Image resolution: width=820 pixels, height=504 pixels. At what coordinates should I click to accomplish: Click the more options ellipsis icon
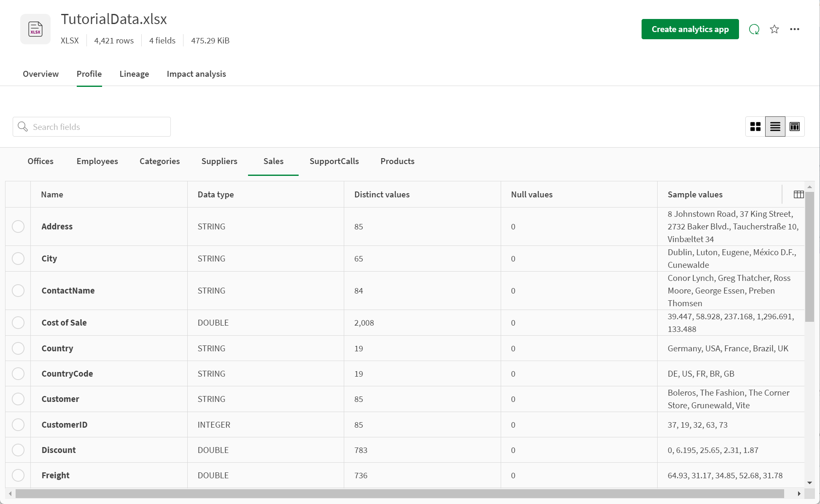tap(795, 29)
